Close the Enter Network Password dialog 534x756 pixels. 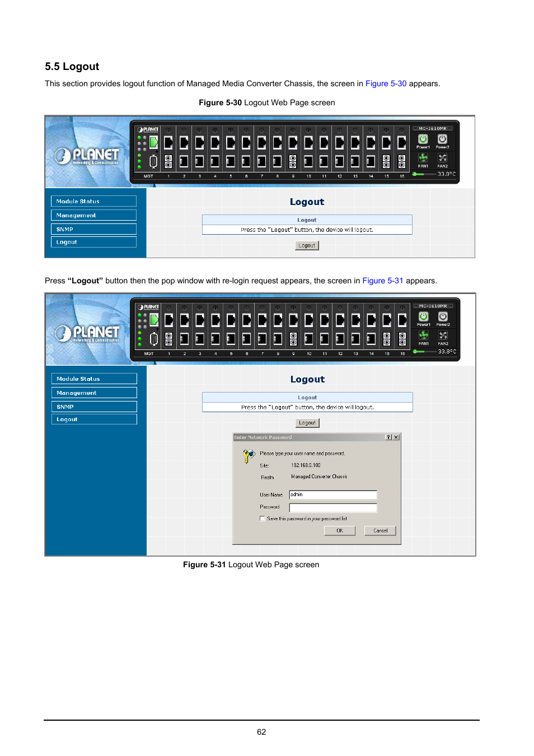tap(396, 437)
